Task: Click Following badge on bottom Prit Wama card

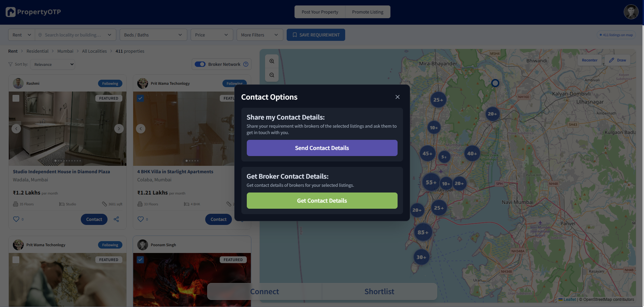Action: click(x=110, y=245)
